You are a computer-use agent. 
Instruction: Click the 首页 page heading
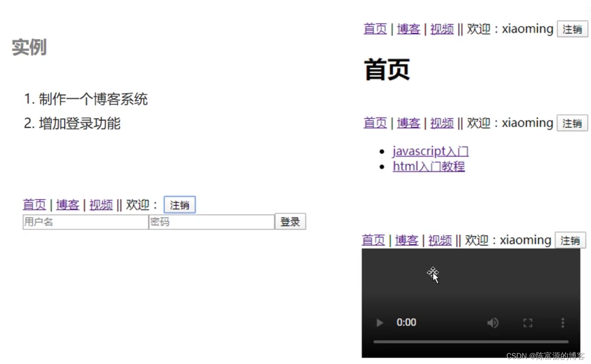pos(387,69)
